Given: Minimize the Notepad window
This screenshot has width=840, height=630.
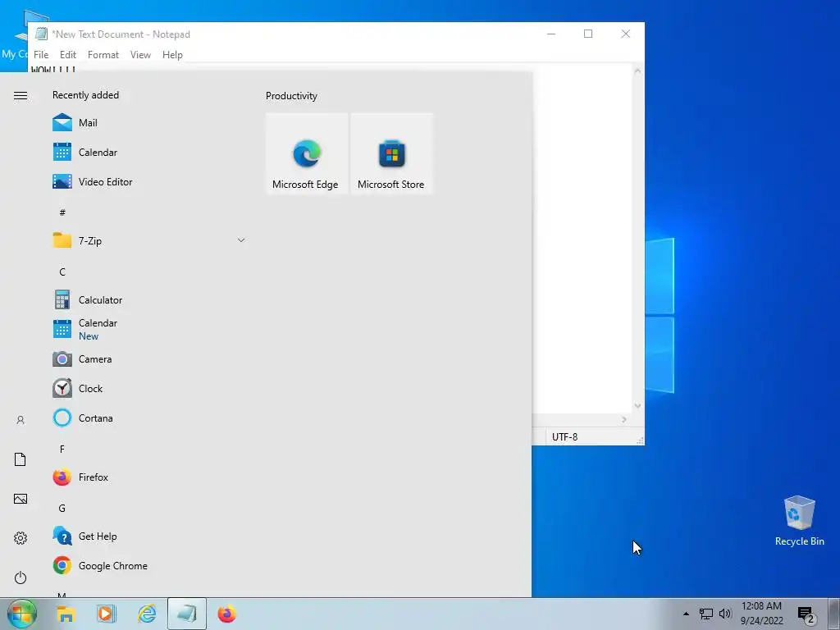Looking at the screenshot, I should pyautogui.click(x=551, y=34).
